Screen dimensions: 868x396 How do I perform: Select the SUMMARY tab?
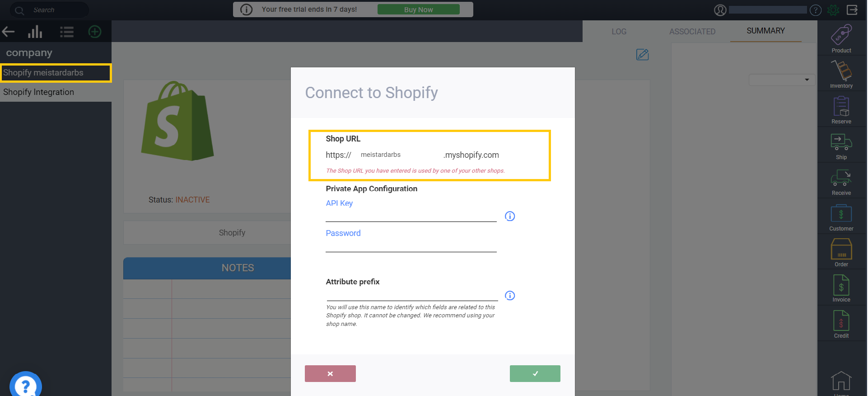tap(765, 31)
